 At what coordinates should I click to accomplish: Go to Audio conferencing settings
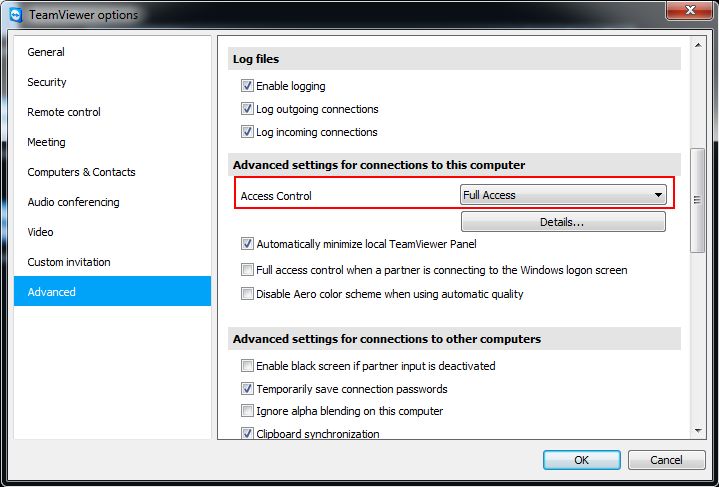click(x=73, y=202)
